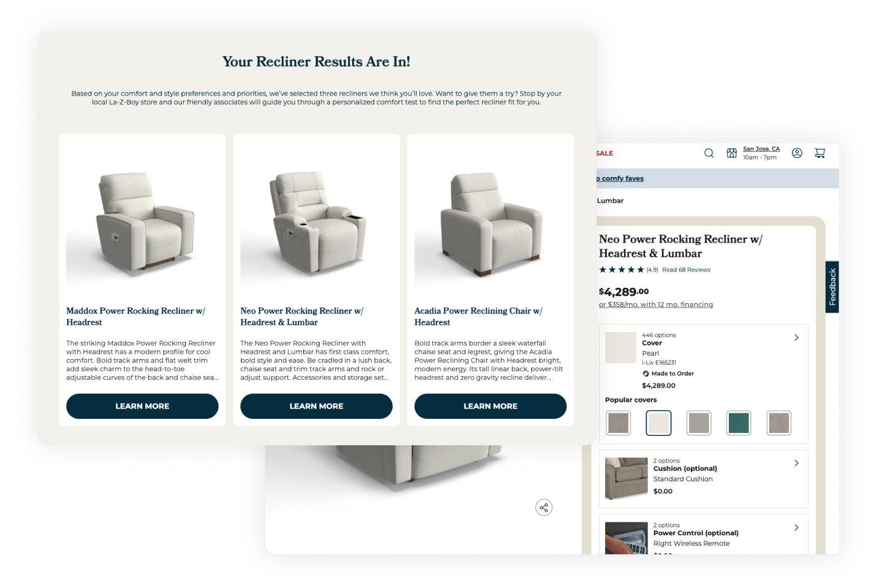Open the San Jose, CA store link

click(761, 149)
